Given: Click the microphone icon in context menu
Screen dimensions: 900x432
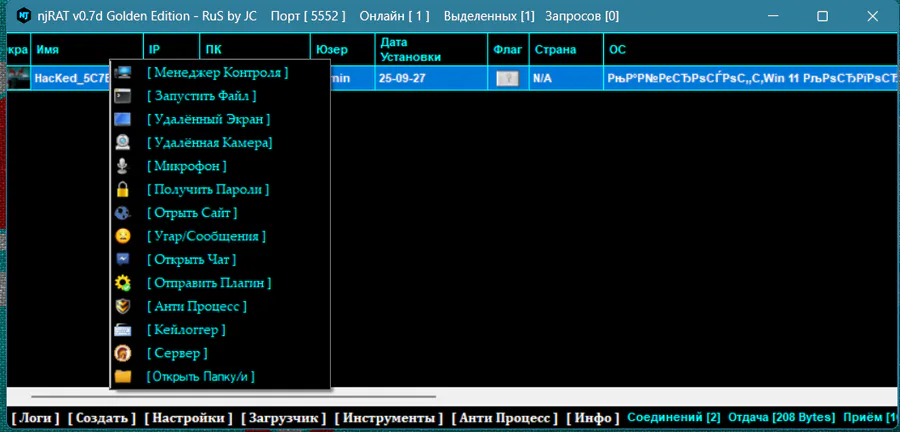Looking at the screenshot, I should pos(122,166).
